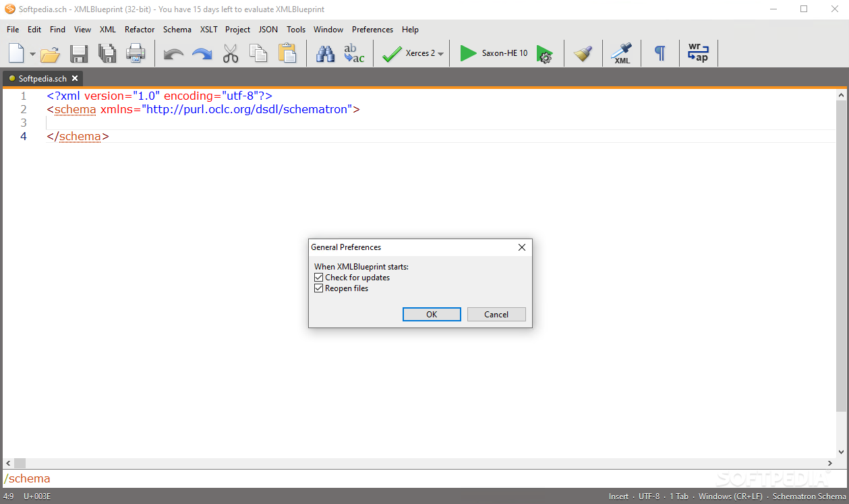Click the vertical scrollbar up arrow
This screenshot has width=849, height=504.
pos(841,95)
